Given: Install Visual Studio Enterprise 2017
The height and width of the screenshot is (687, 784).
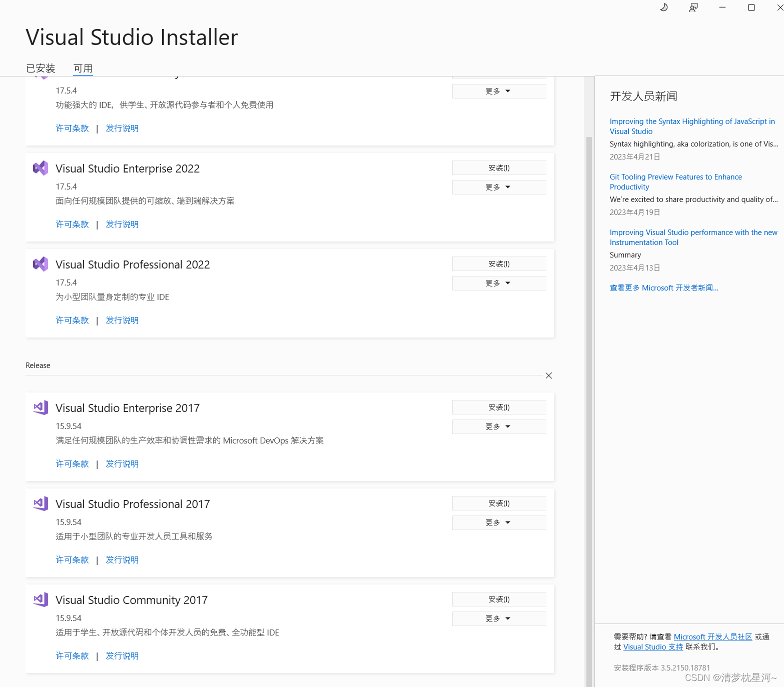Looking at the screenshot, I should pyautogui.click(x=499, y=407).
